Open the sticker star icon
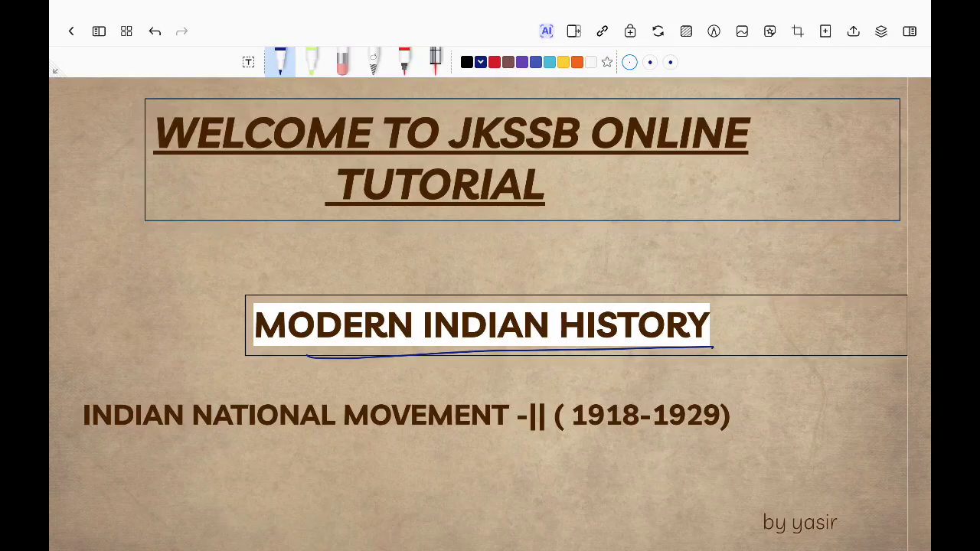The height and width of the screenshot is (551, 980). [x=769, y=31]
